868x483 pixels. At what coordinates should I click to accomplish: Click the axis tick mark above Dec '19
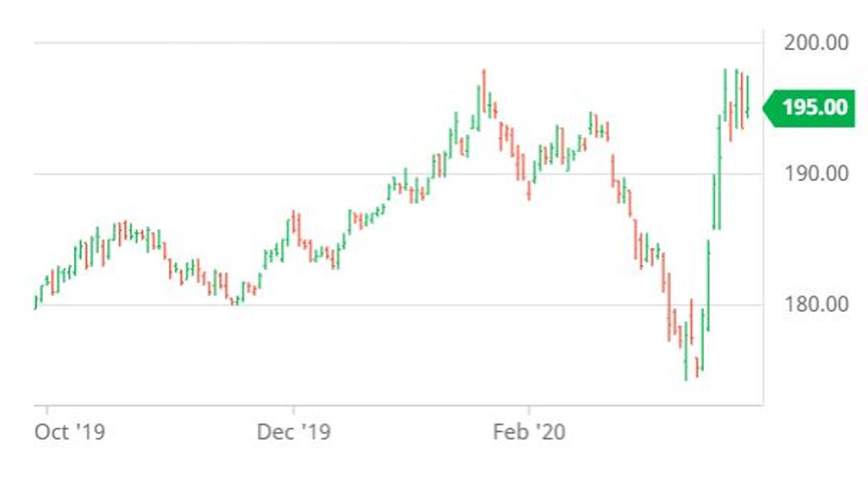coord(293,409)
